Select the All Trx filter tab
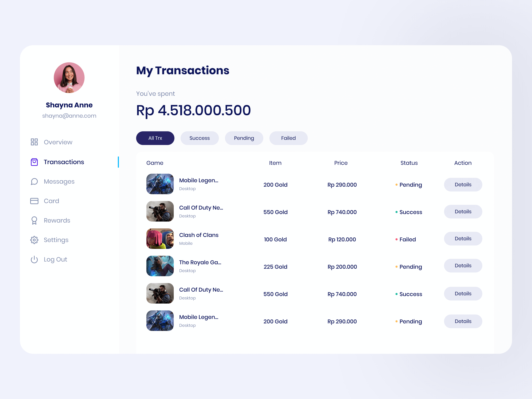This screenshot has width=532, height=399. 155,138
